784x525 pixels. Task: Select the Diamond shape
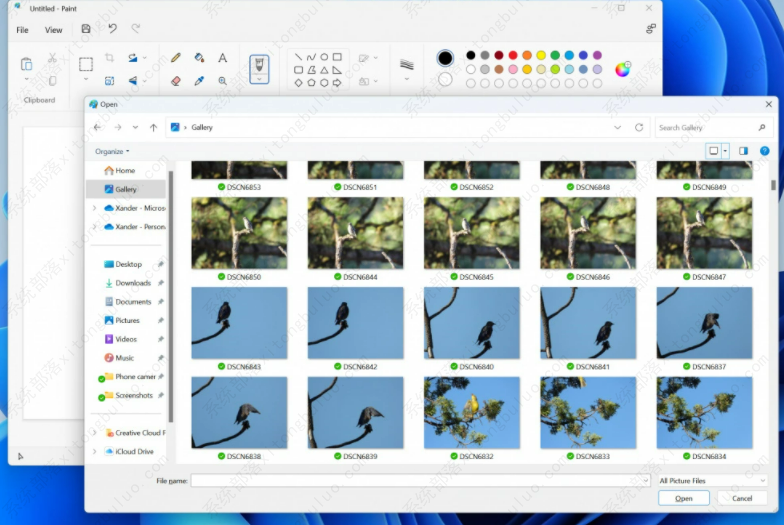(298, 82)
